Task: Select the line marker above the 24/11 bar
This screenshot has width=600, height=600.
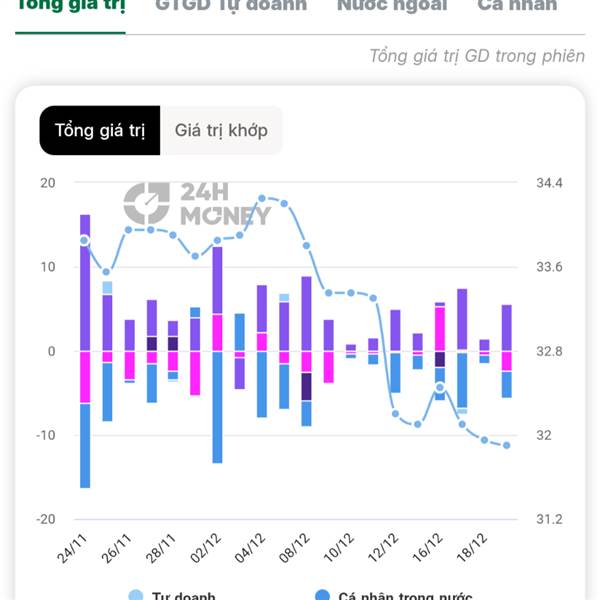Action: 85,240
